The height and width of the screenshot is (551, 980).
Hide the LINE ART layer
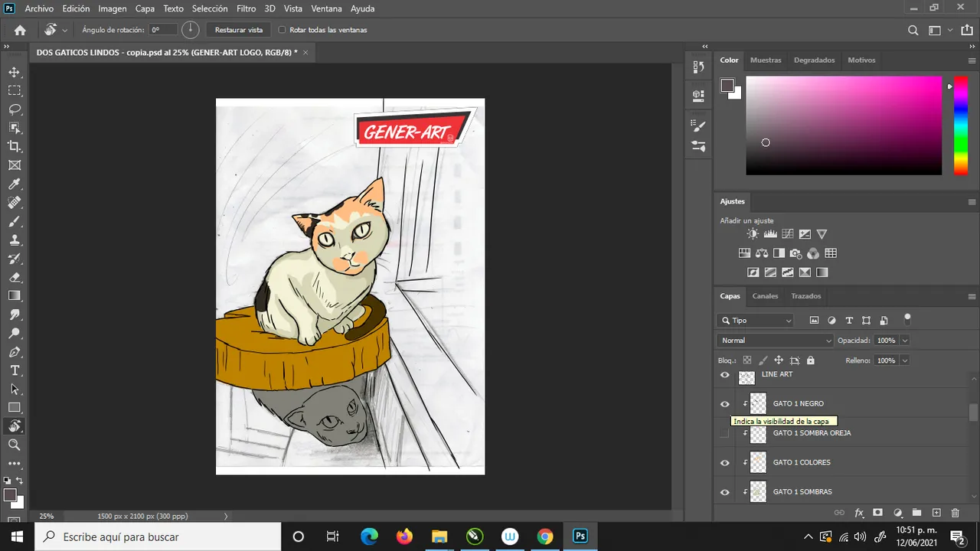pos(725,375)
